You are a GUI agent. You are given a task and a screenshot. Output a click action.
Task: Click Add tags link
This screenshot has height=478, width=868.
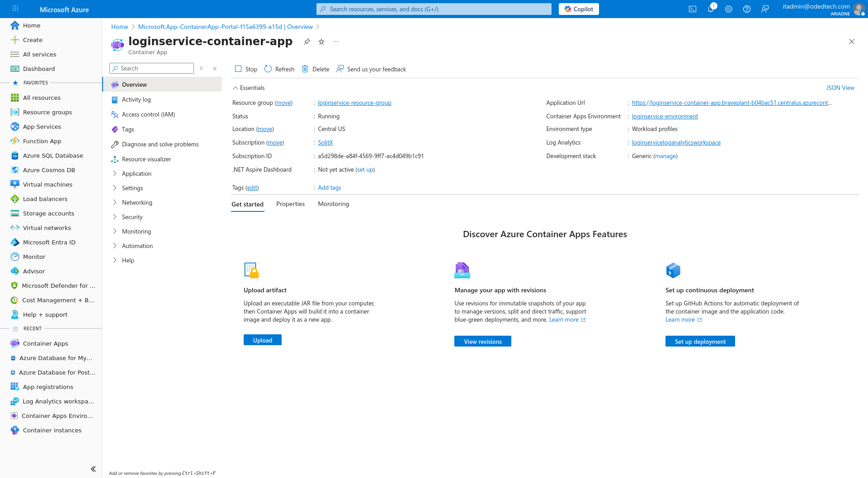point(329,187)
